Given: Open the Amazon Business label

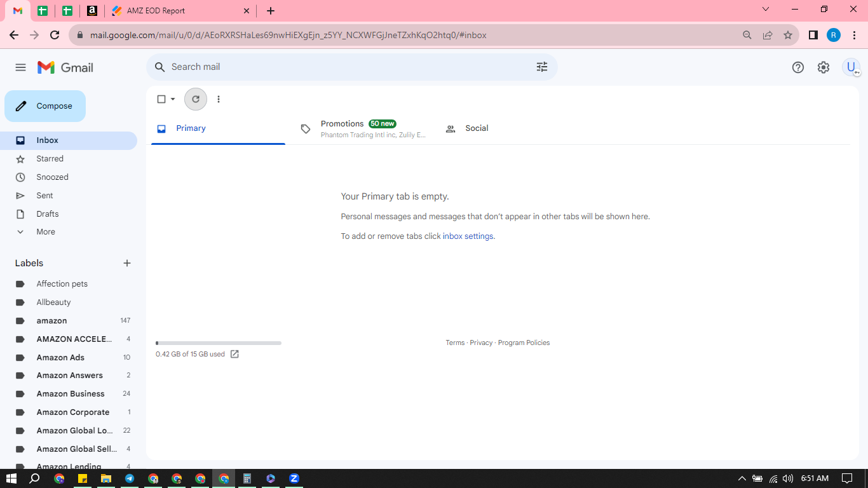Looking at the screenshot, I should tap(69, 394).
